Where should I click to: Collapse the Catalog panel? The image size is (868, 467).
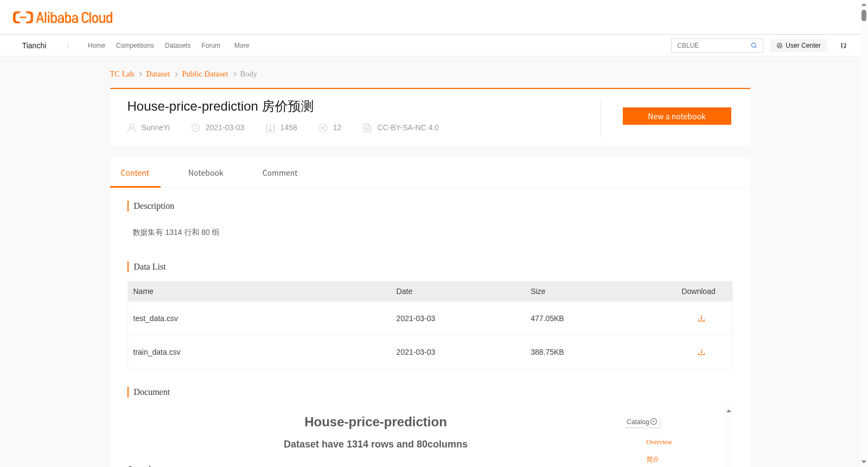point(642,422)
